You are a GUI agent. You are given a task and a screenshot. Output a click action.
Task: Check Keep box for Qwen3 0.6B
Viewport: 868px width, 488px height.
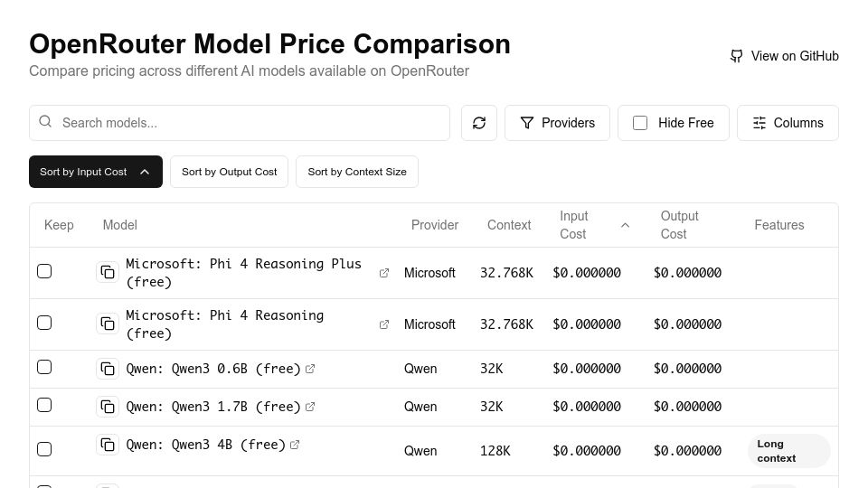point(44,368)
